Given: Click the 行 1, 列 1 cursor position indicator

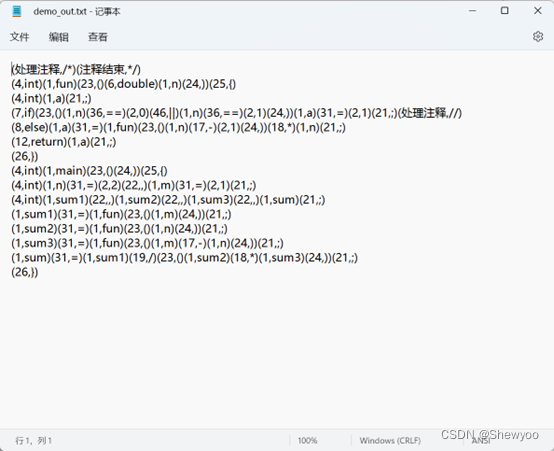Looking at the screenshot, I should (x=34, y=440).
